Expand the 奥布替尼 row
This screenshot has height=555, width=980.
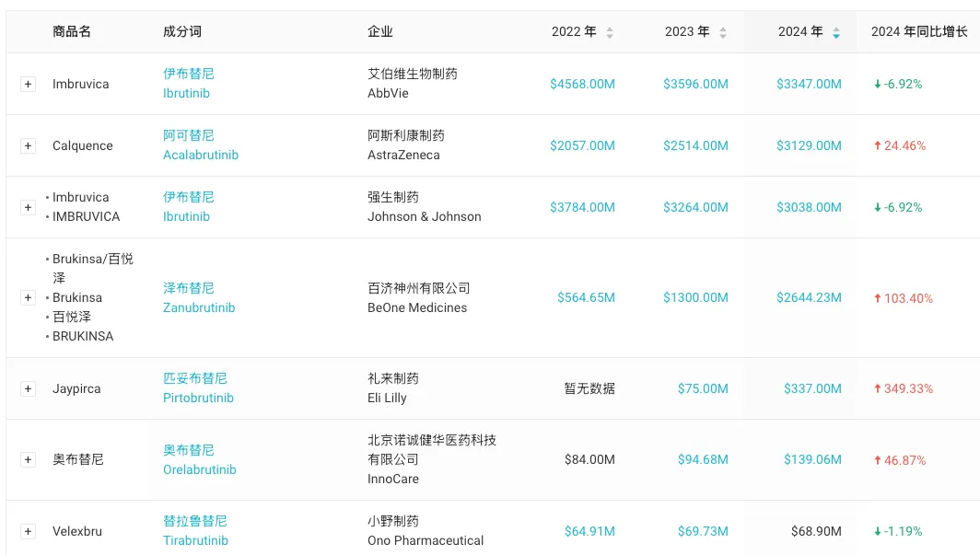click(x=28, y=459)
